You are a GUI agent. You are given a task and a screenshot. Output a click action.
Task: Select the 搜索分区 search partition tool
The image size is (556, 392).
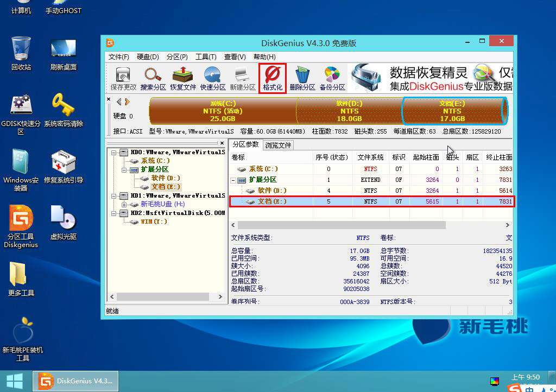[x=153, y=79]
